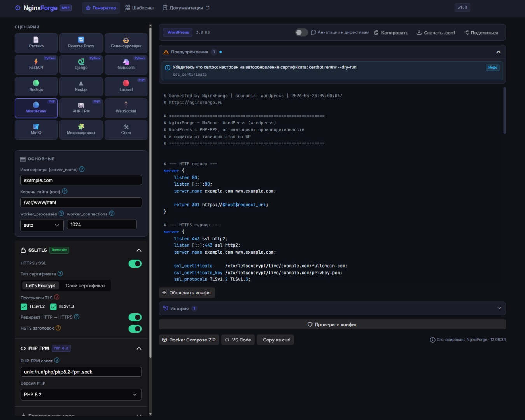Choose the Laravel scenario

(x=126, y=86)
